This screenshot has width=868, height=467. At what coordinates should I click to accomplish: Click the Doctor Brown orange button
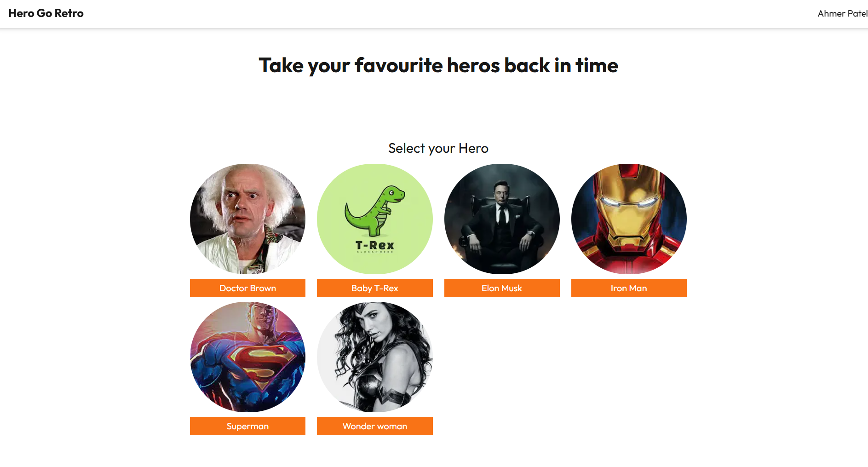click(x=247, y=288)
